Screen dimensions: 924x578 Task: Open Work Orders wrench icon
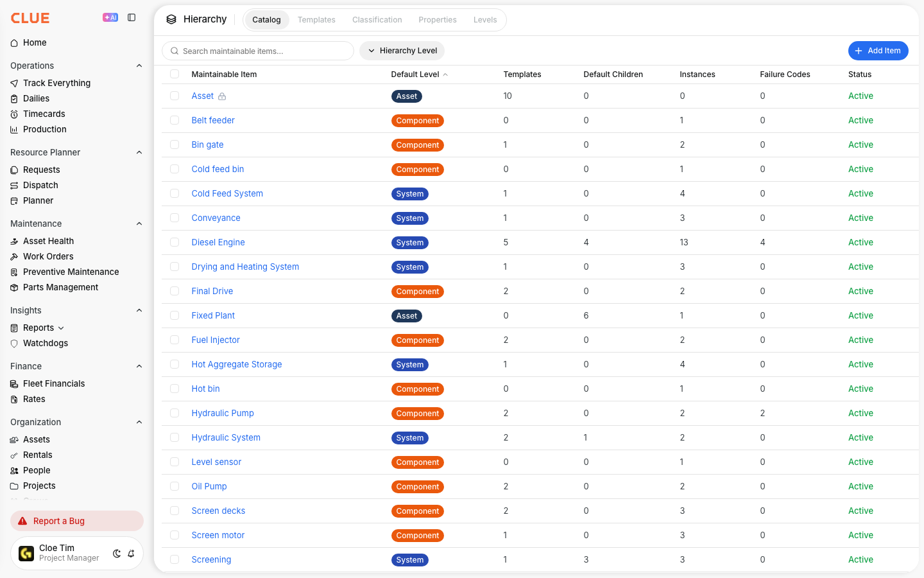click(x=14, y=257)
